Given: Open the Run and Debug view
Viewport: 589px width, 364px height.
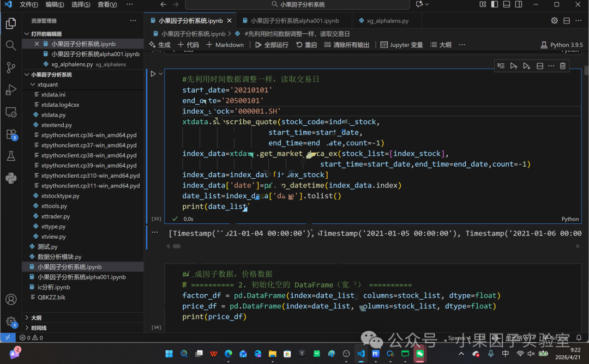Looking at the screenshot, I should coord(11,90).
